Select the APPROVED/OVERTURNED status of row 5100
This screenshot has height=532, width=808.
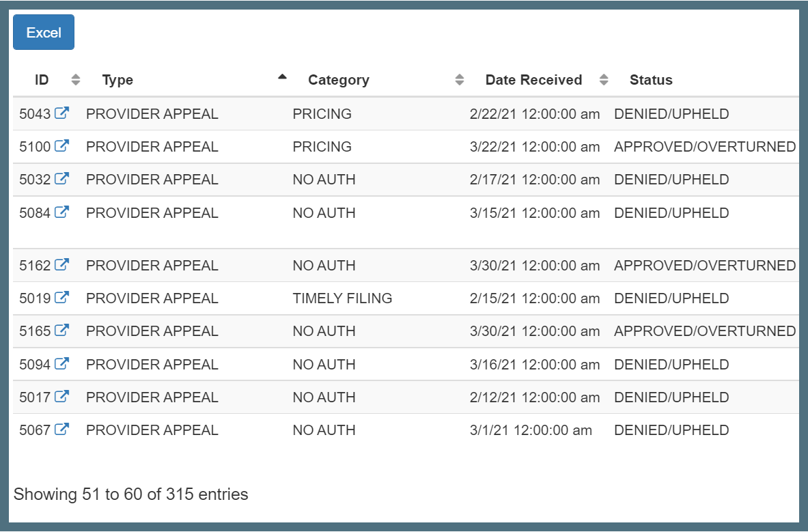705,147
